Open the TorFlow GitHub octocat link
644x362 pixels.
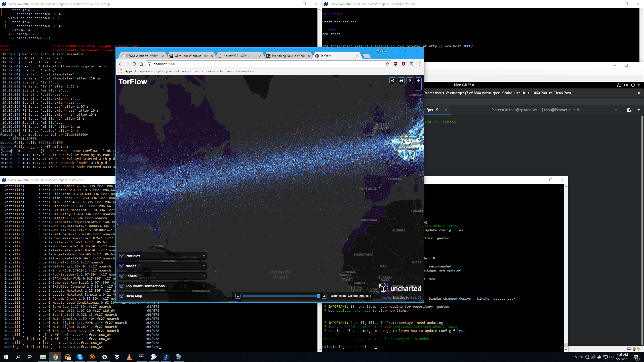point(401,81)
